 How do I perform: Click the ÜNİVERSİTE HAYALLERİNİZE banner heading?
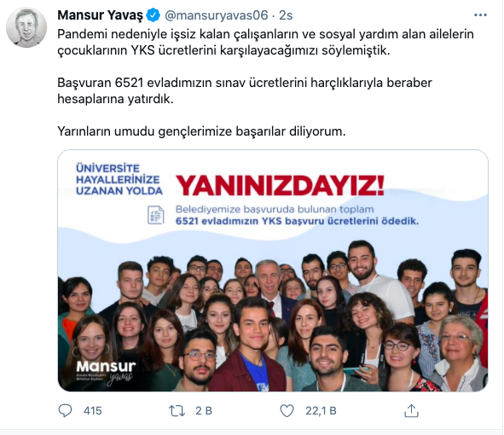119,179
